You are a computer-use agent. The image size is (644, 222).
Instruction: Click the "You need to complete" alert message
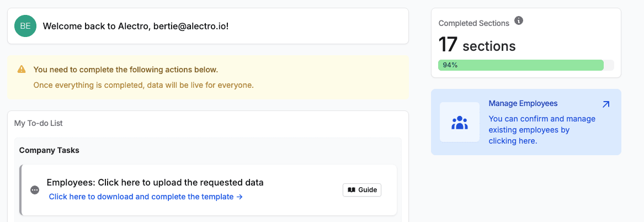pos(126,70)
